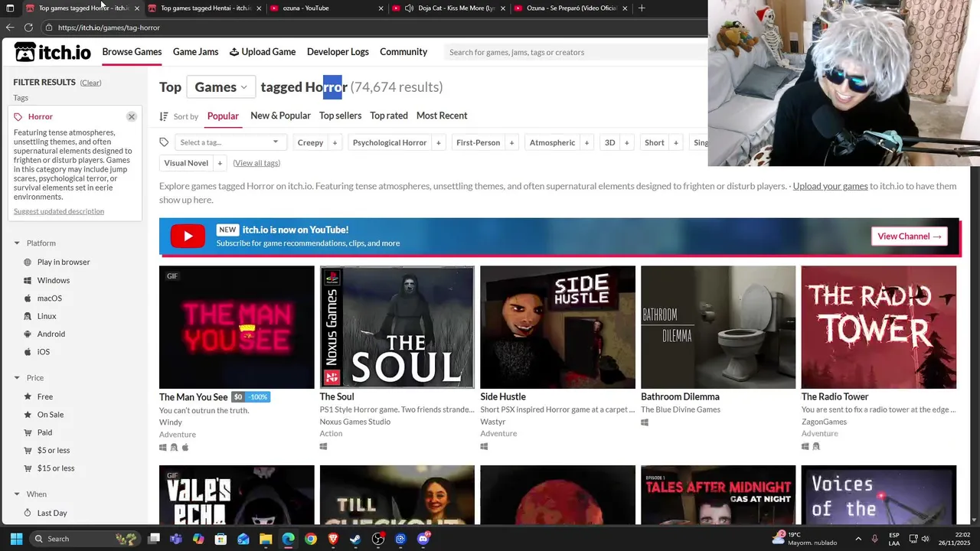Click the View Channel button
The image size is (980, 551).
(910, 236)
